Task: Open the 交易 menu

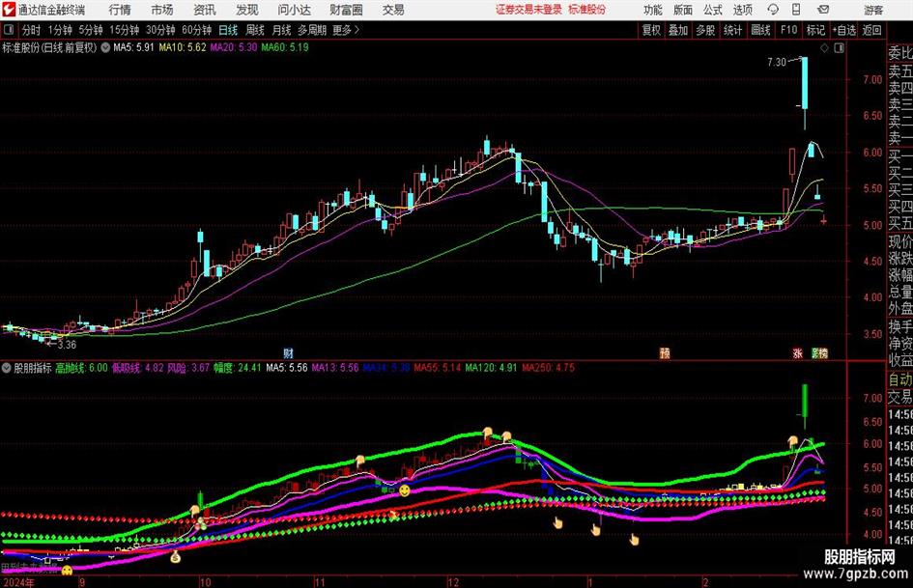Action: 393,10
